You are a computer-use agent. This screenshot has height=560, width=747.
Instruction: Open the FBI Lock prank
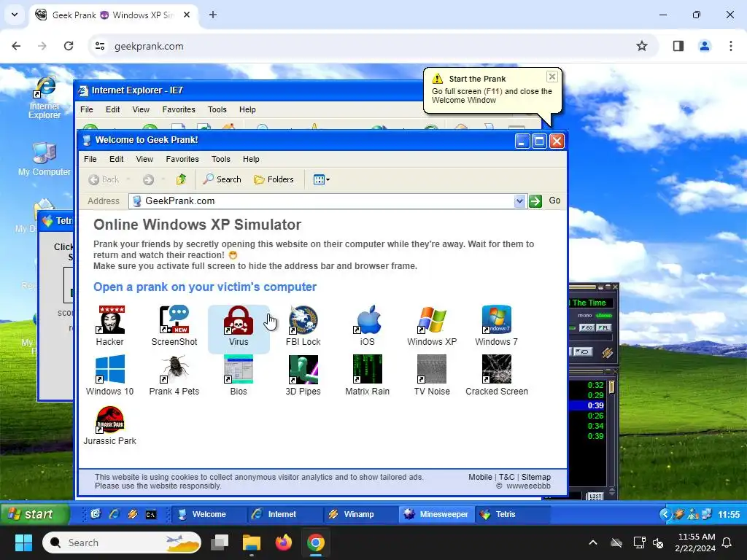pos(303,326)
